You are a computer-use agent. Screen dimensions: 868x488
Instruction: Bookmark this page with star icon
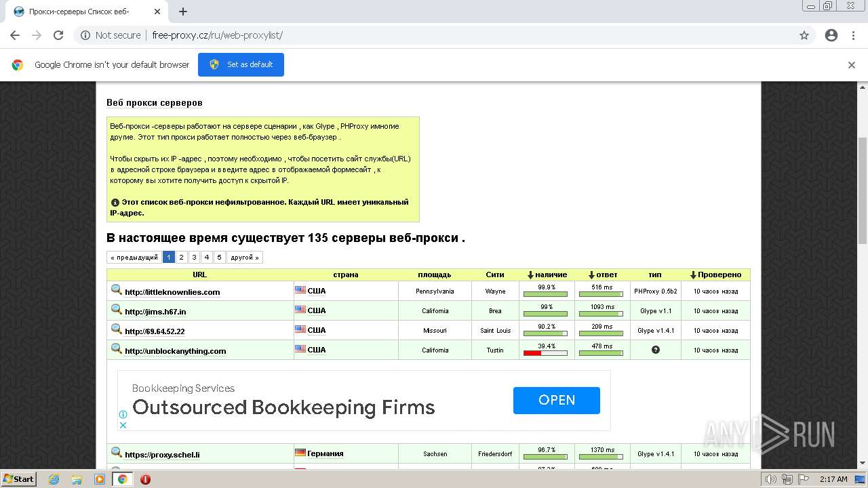[804, 35]
